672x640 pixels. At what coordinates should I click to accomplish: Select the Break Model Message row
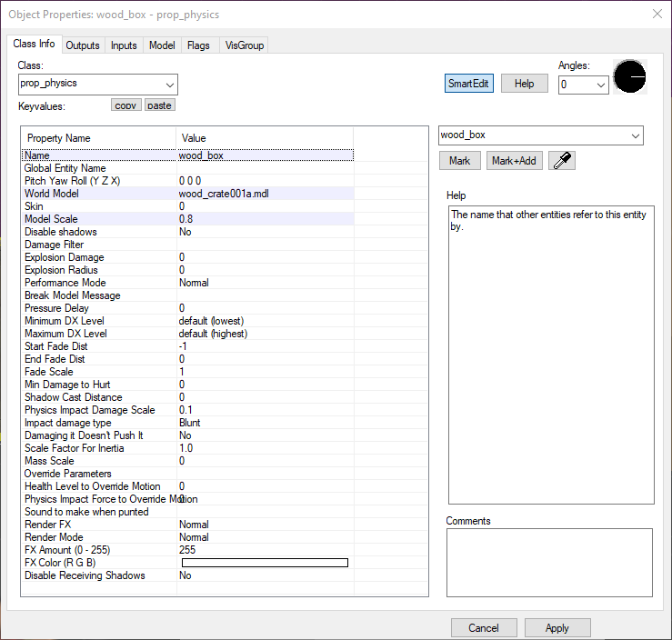(x=187, y=295)
